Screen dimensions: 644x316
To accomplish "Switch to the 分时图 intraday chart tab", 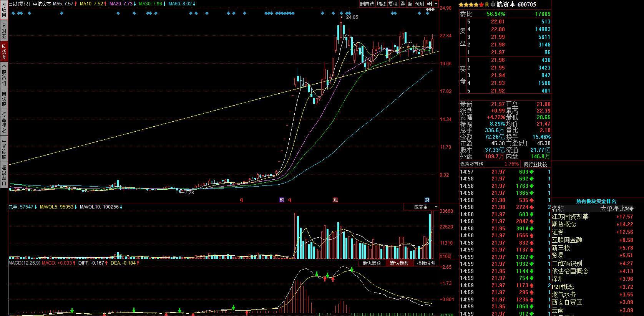I will (x=4, y=30).
